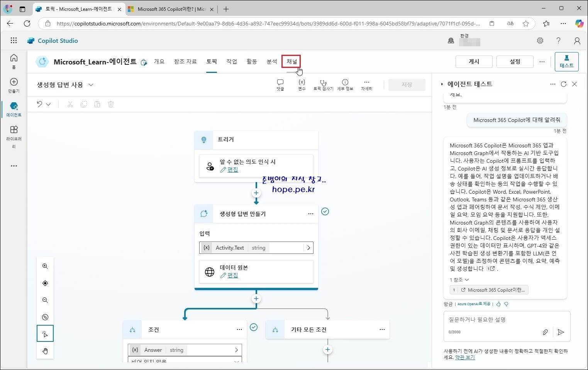Go to Home in left sidebar

[14, 61]
